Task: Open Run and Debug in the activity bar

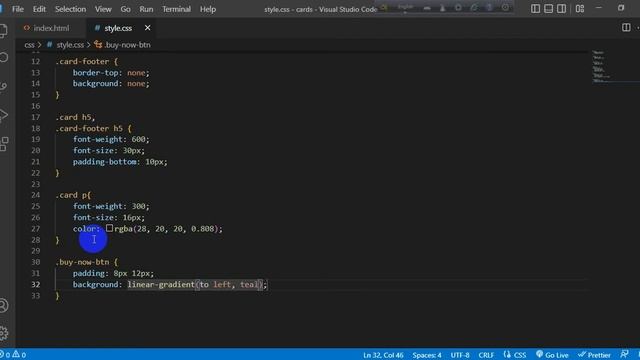Action: [x=3, y=116]
